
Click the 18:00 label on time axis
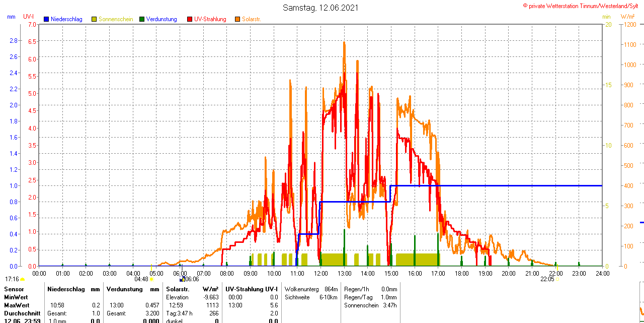point(461,273)
